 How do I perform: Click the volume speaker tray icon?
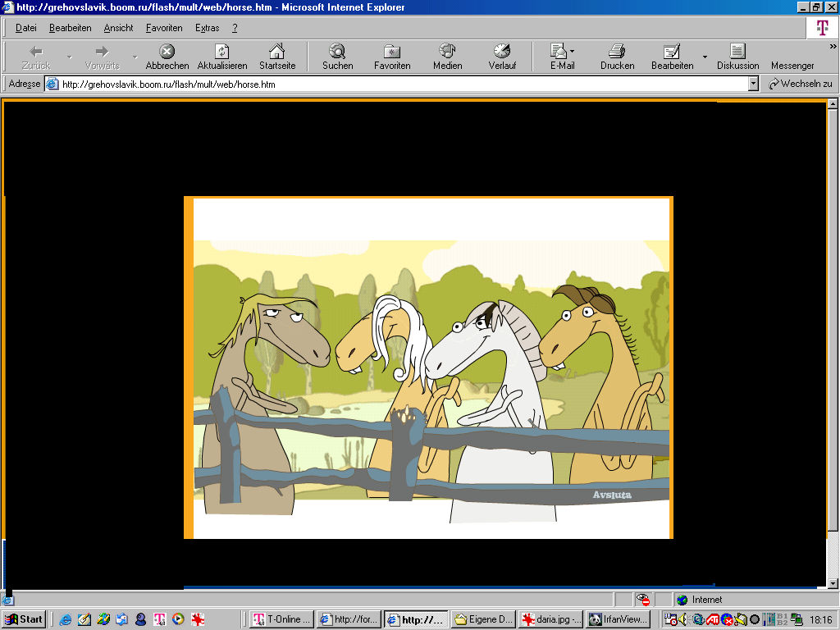tap(682, 619)
